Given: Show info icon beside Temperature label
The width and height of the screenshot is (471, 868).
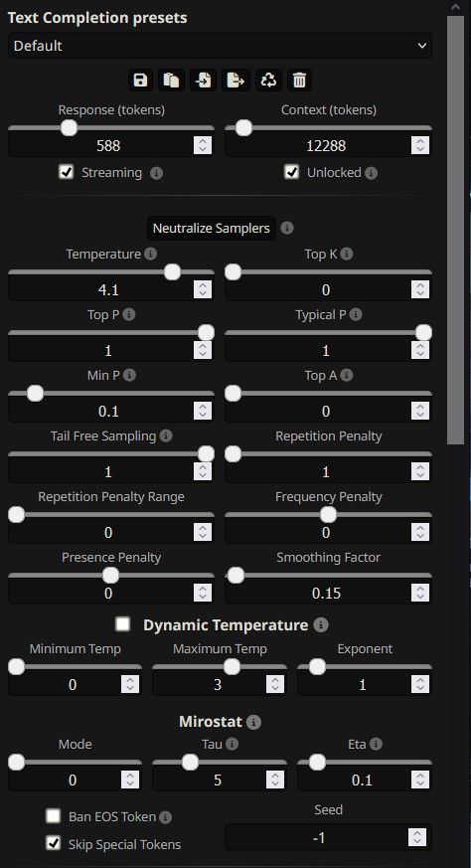Looking at the screenshot, I should 150,255.
